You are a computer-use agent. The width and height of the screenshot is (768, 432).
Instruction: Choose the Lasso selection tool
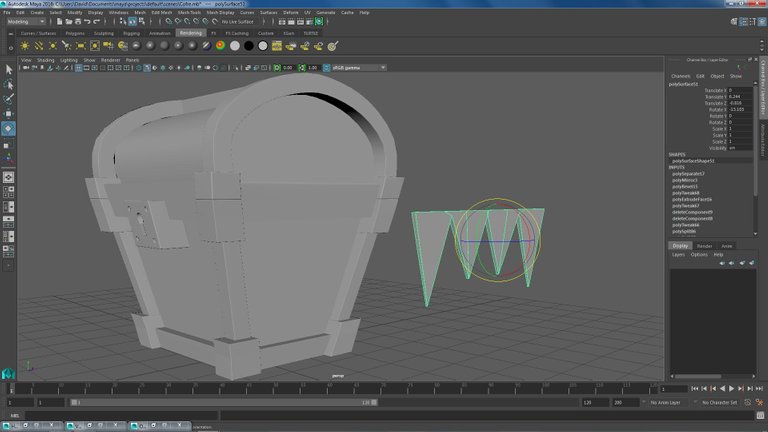[x=8, y=85]
